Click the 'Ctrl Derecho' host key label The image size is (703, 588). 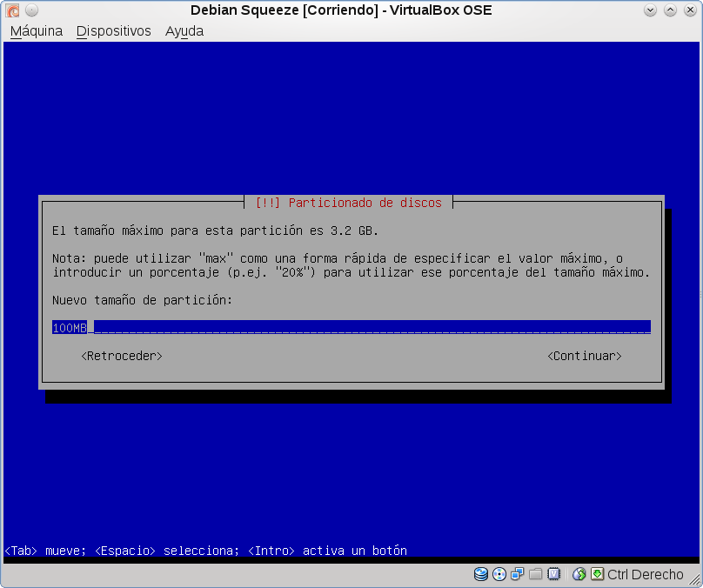tap(646, 574)
